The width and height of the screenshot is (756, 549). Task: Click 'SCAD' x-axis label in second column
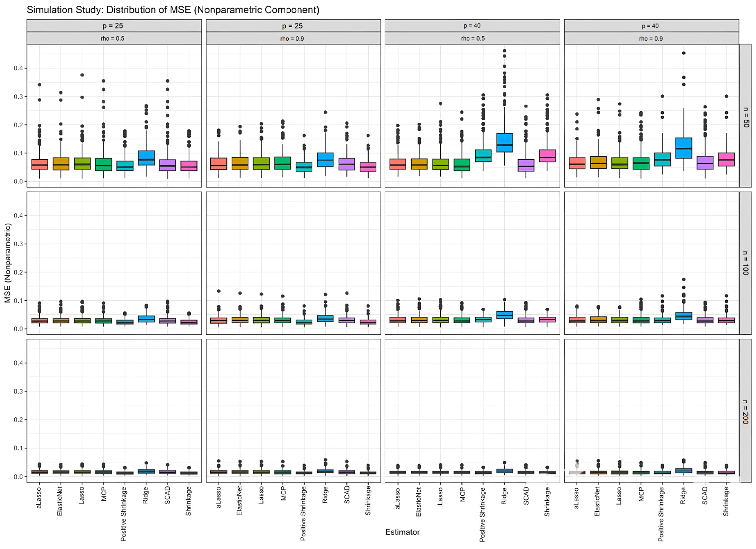[347, 495]
